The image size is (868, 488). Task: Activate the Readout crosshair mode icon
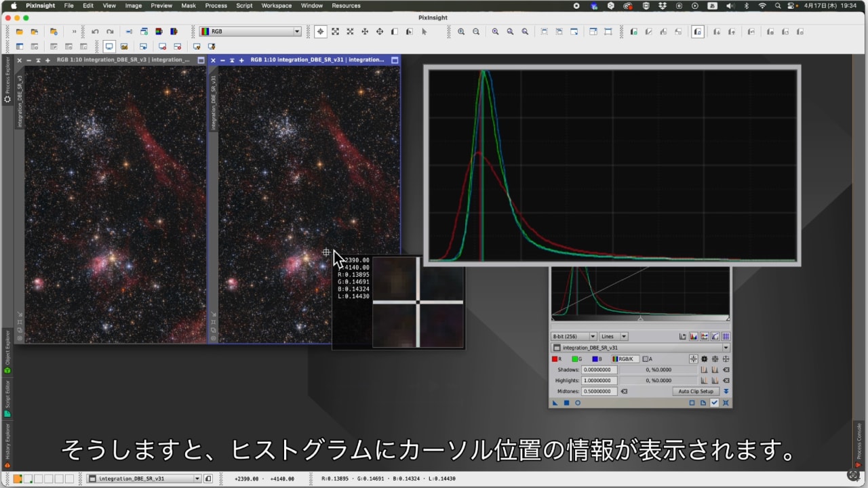pyautogui.click(x=320, y=32)
